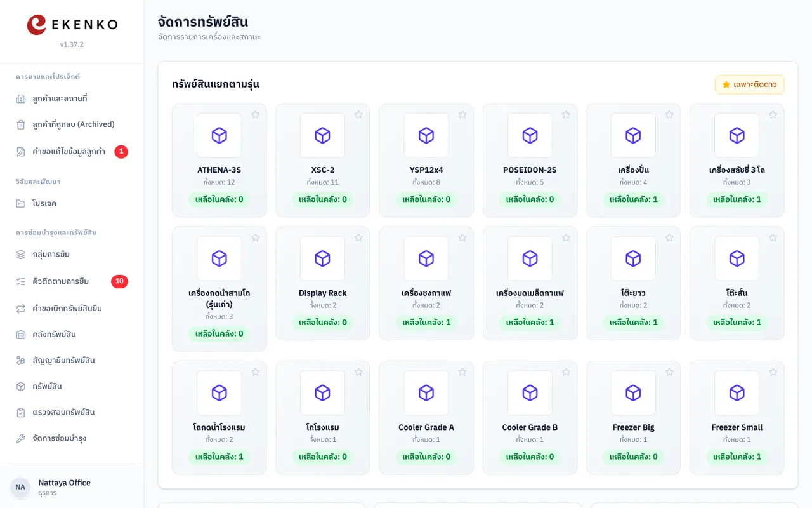Toggle the favorite star on YSP12x4
This screenshot has width=812, height=508.
pyautogui.click(x=462, y=114)
